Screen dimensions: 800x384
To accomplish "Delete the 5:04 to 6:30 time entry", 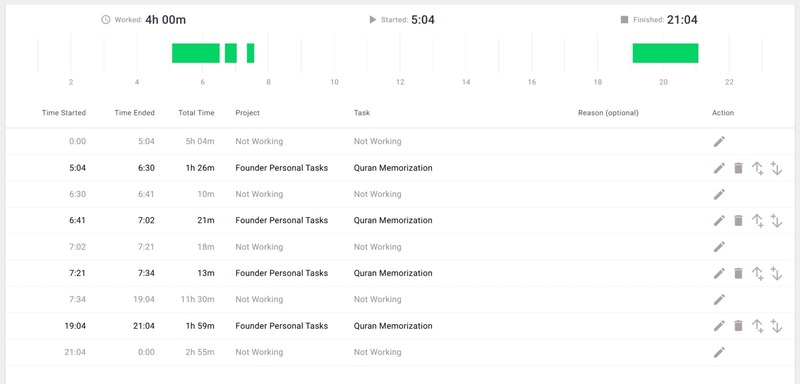I will pos(738,168).
